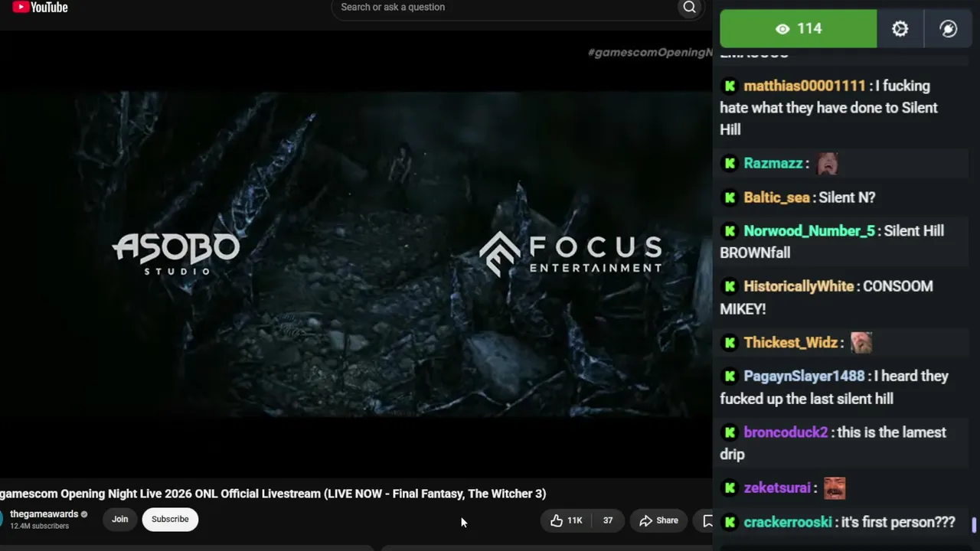Subscribe to thegameawards channel
The image size is (980, 551).
coord(170,519)
